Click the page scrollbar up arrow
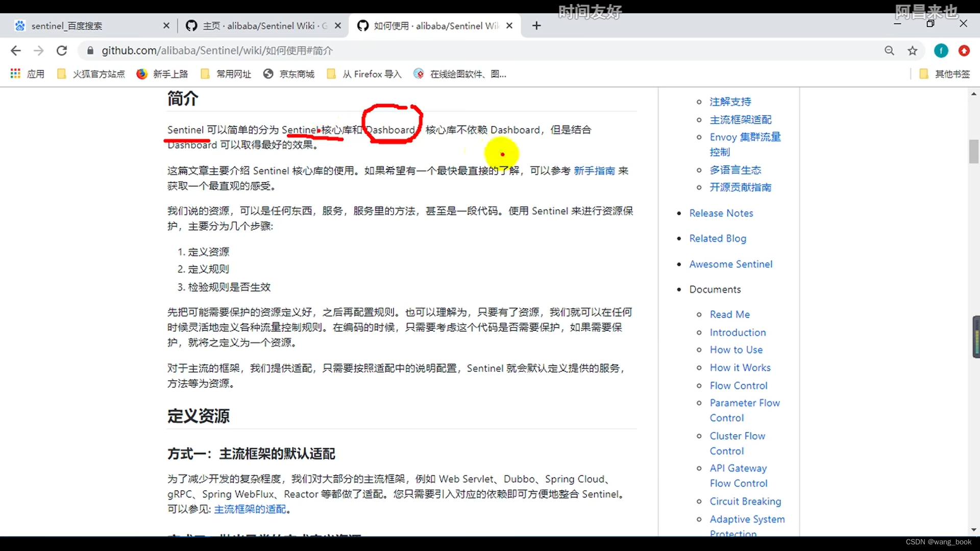 pyautogui.click(x=973, y=94)
